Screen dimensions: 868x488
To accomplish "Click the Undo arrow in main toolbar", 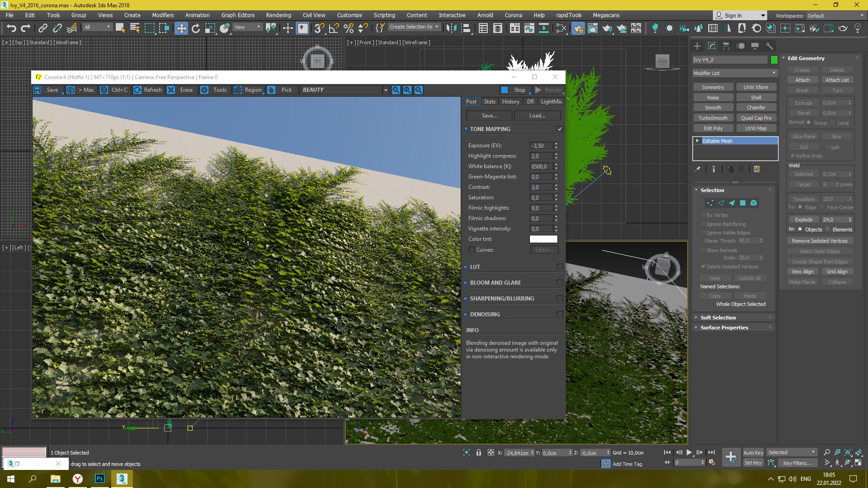I will coord(11,28).
